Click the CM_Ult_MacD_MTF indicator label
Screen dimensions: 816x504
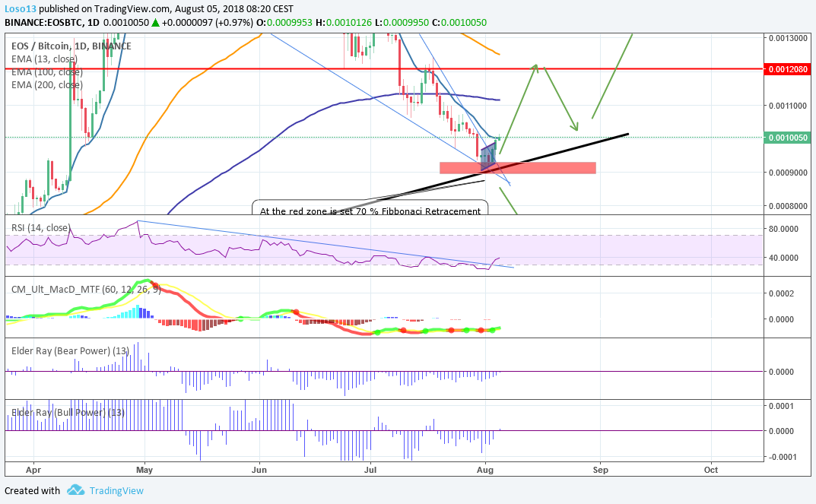pyautogui.click(x=86, y=289)
